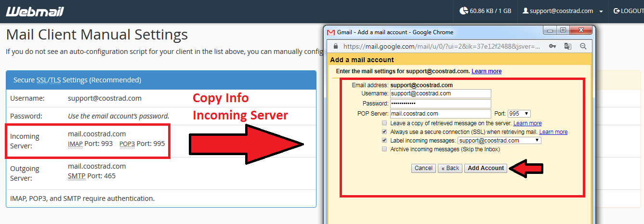Click the popup URL address field
644x224 pixels.
tap(442, 47)
